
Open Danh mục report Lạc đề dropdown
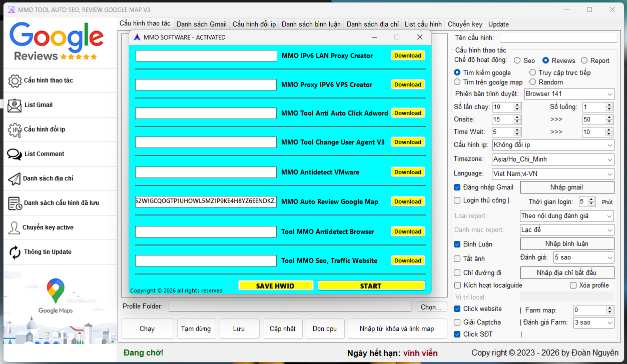[567, 230]
